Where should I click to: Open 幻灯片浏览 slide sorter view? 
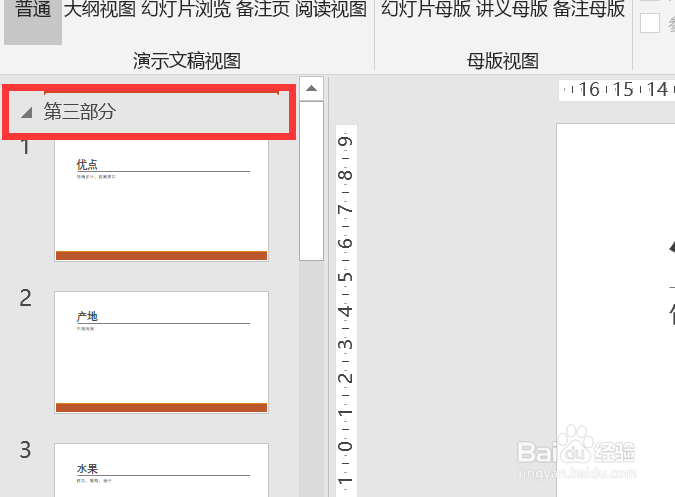[186, 9]
